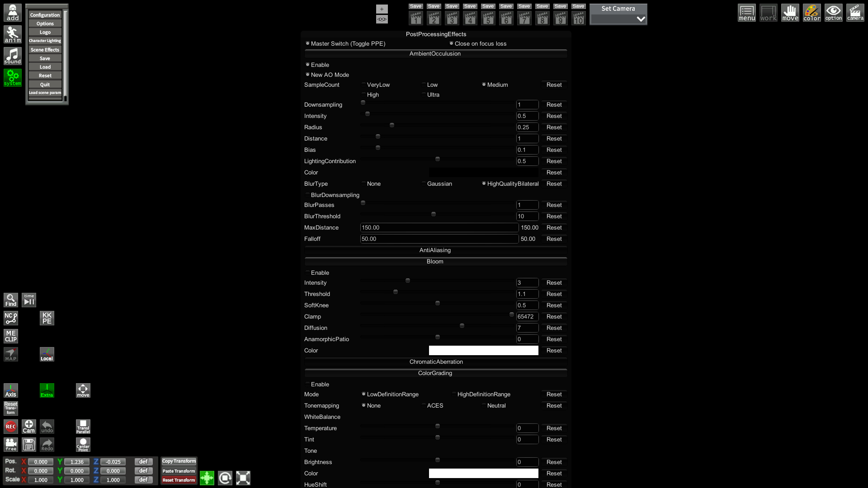Expand the Set Camera dropdown
This screenshot has width=868, height=488.
[618, 19]
